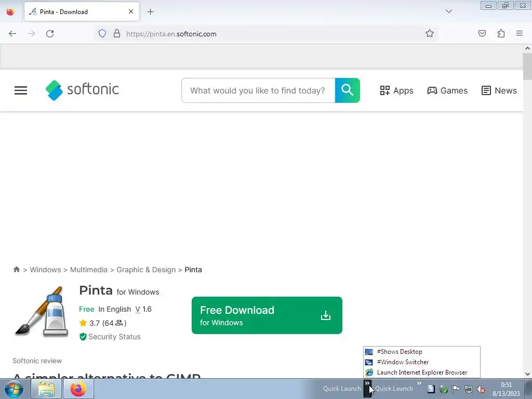Screen dimensions: 532x399
Task: Go to Softonic home via logo
Action: pos(82,90)
